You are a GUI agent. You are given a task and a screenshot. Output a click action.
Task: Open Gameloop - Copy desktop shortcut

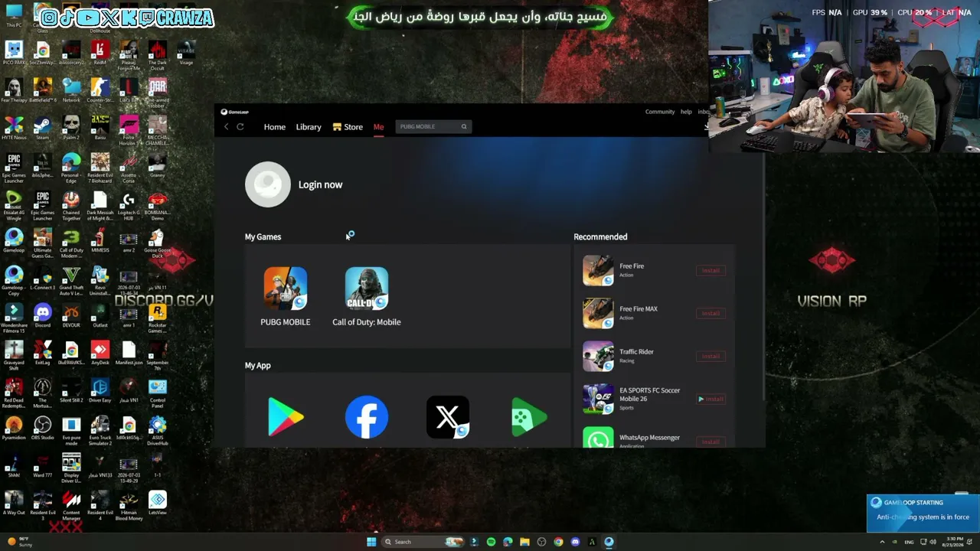14,282
